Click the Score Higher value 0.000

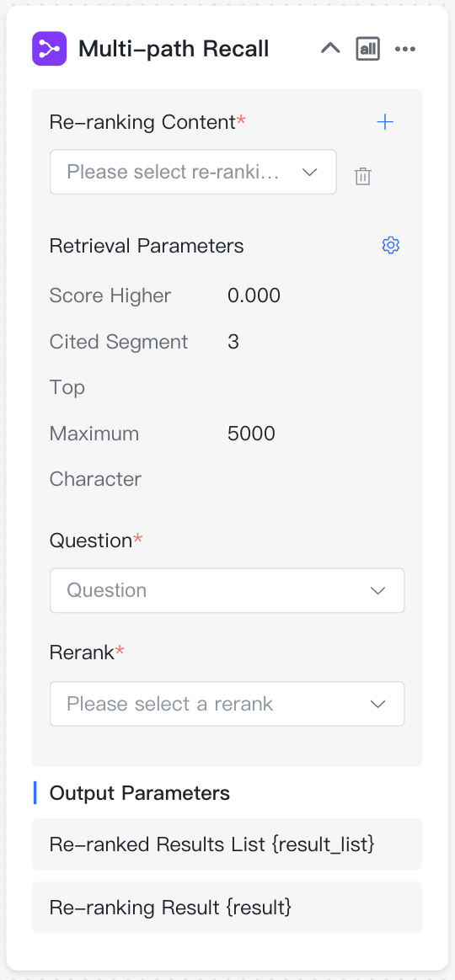[x=254, y=296]
